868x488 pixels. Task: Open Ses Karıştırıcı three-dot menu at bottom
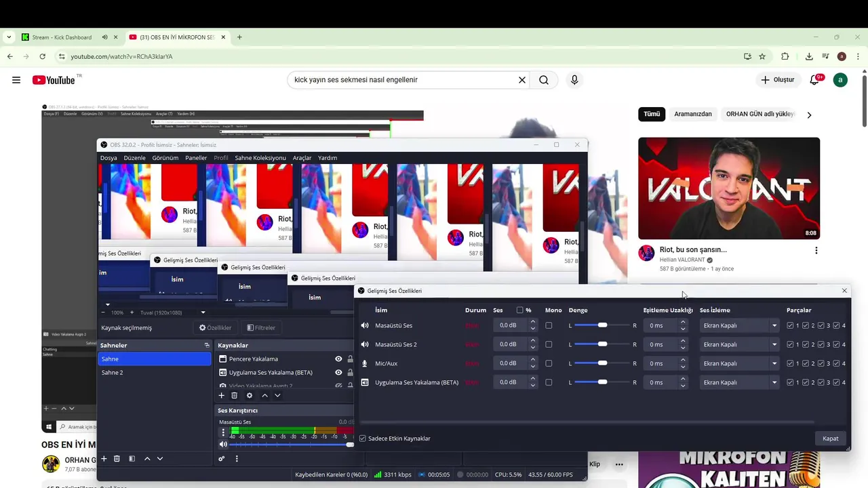pos(237,459)
